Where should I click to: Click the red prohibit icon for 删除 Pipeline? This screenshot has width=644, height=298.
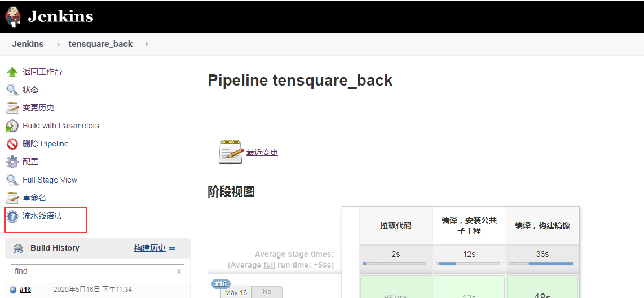point(12,144)
